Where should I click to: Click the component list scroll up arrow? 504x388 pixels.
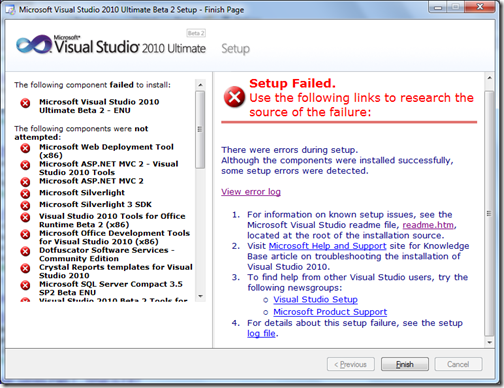coord(200,85)
